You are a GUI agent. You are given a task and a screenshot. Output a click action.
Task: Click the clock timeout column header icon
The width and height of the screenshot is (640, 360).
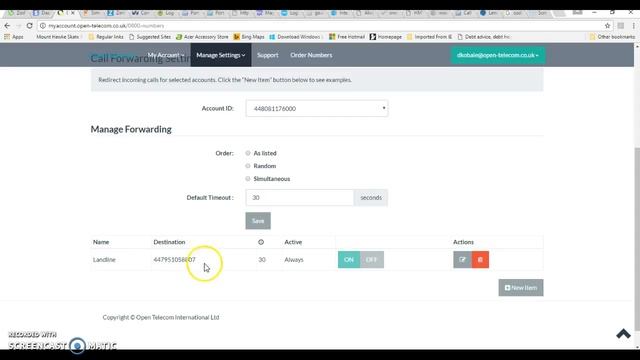261,242
